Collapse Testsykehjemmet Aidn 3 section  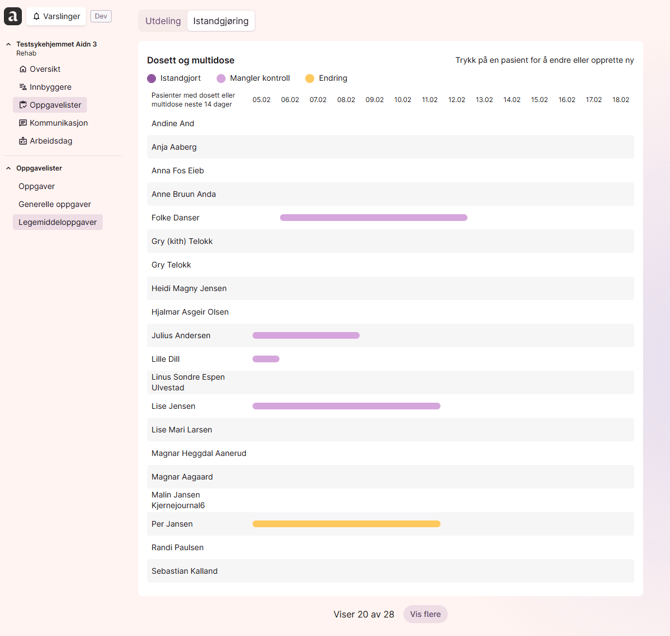[9, 45]
